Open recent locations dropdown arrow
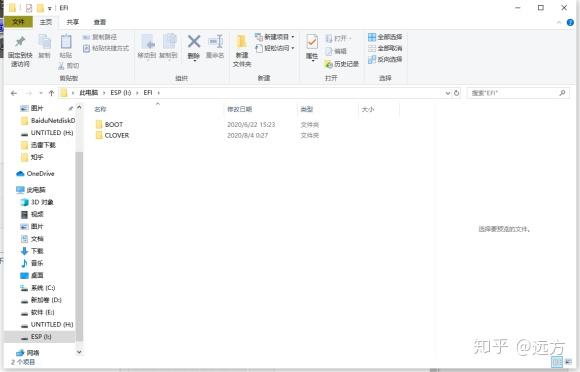 click(x=41, y=93)
